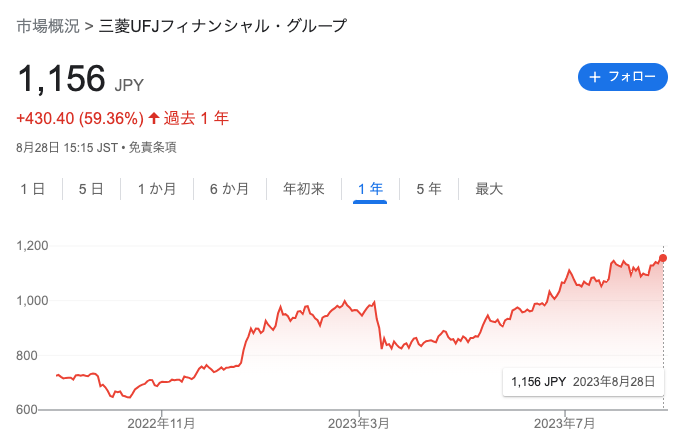This screenshot has width=684, height=441.
Task: Click the 2023年7月 axis marker
Action: click(x=564, y=423)
